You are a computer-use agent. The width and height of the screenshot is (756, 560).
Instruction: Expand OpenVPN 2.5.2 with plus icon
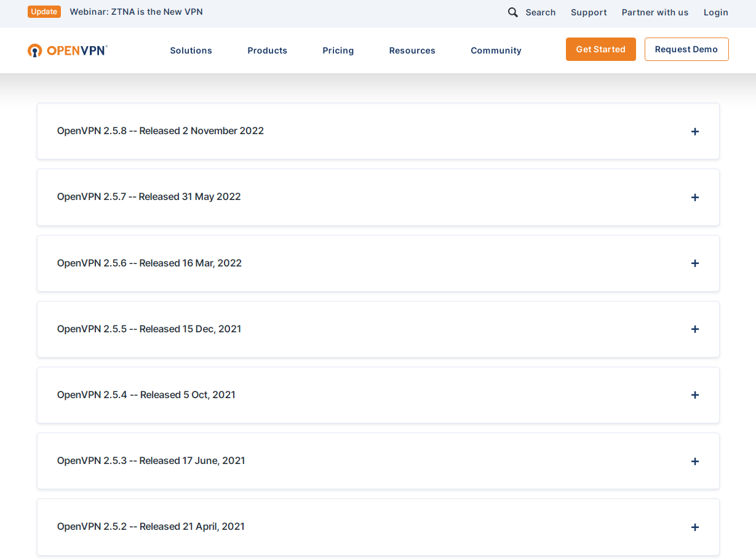coord(695,527)
